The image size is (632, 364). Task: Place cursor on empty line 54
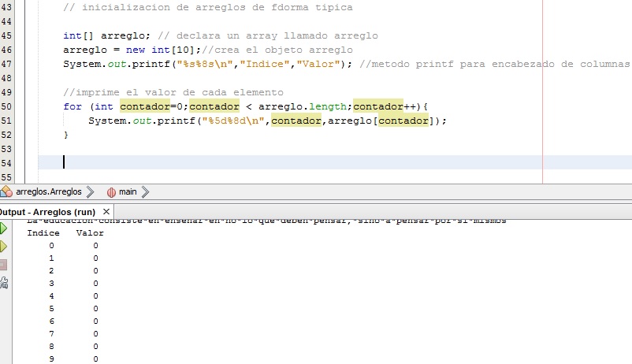[236, 162]
